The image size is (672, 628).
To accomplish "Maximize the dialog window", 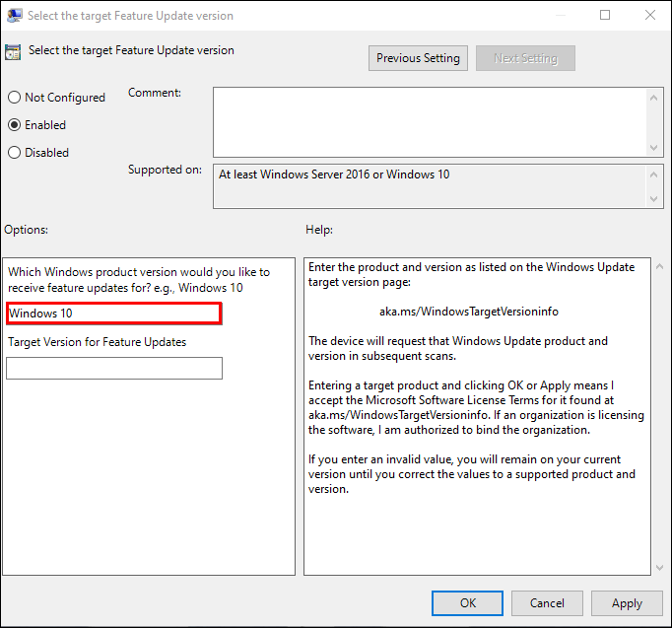I will tap(605, 15).
